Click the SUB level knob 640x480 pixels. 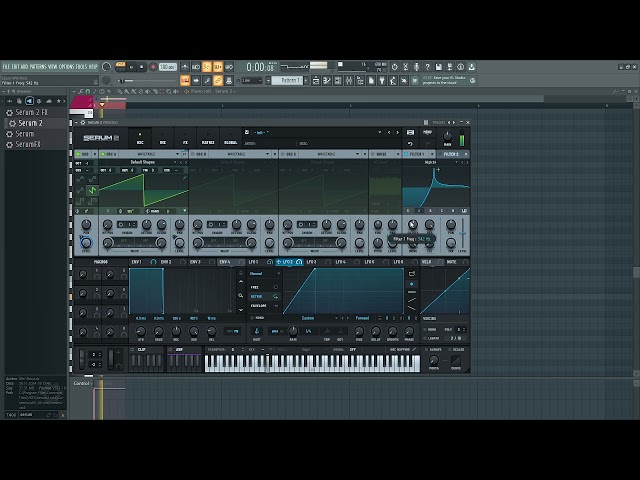pos(86,242)
